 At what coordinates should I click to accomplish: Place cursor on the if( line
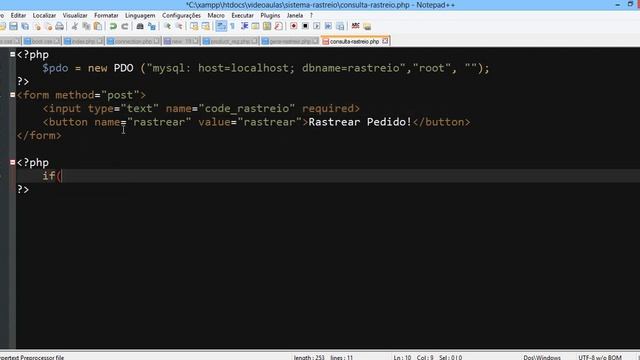(327, 176)
